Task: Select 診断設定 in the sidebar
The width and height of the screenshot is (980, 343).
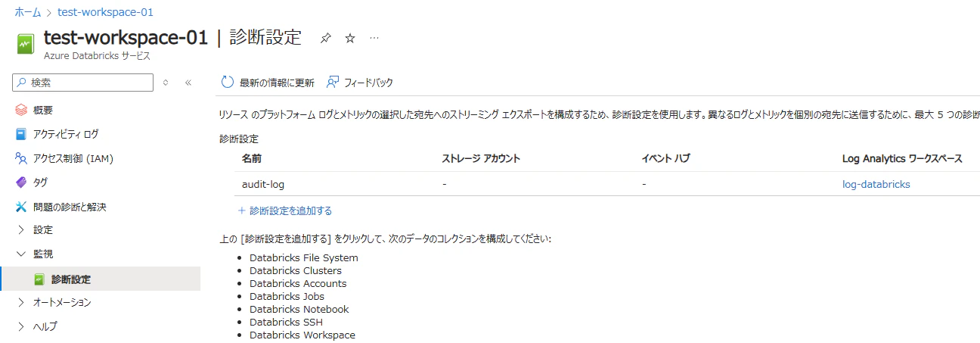Action: (100, 279)
